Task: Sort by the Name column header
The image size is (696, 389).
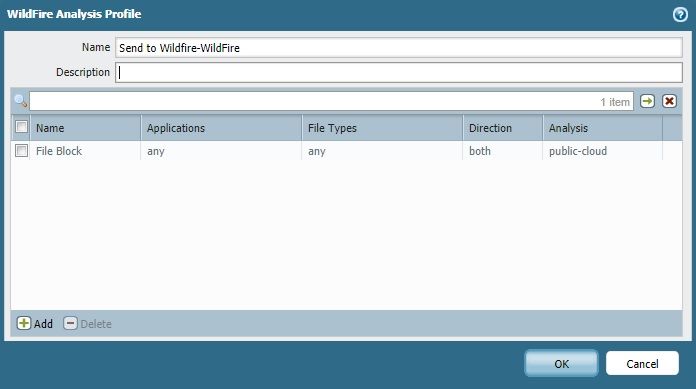Action: pos(85,128)
